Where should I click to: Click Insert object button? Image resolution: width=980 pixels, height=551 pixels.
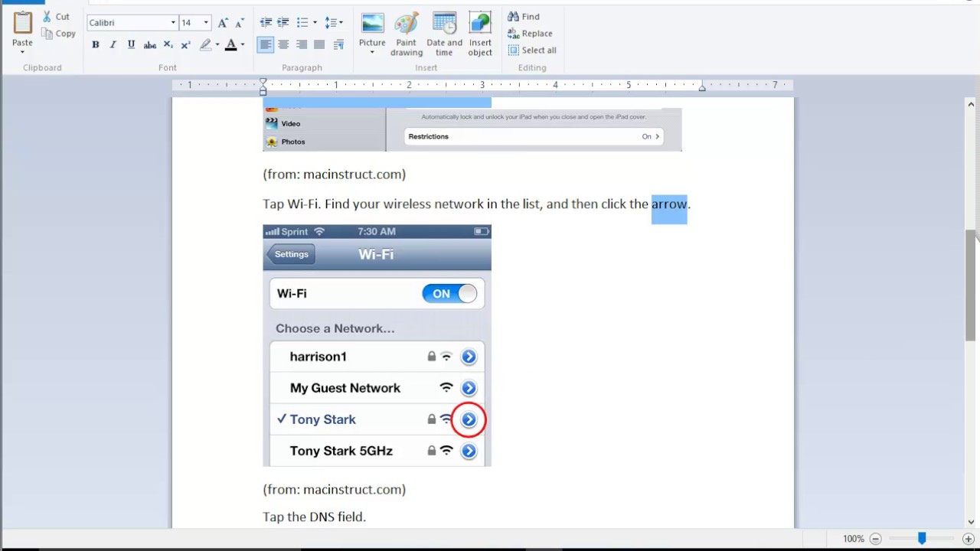[x=480, y=34]
